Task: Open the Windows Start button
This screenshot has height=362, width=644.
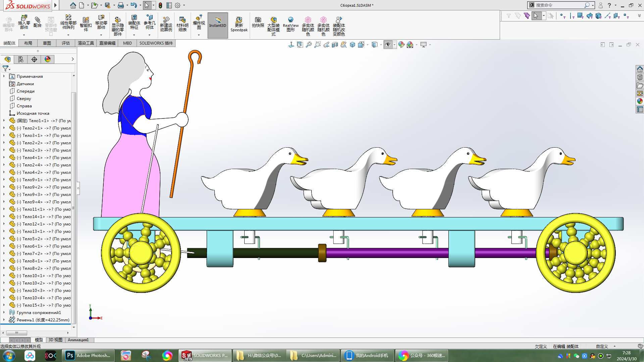Action: [x=9, y=356]
